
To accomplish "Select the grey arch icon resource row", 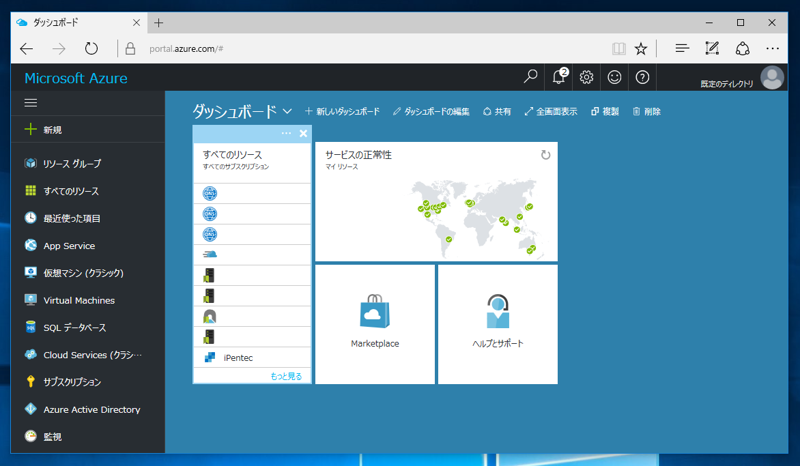I will click(x=252, y=316).
